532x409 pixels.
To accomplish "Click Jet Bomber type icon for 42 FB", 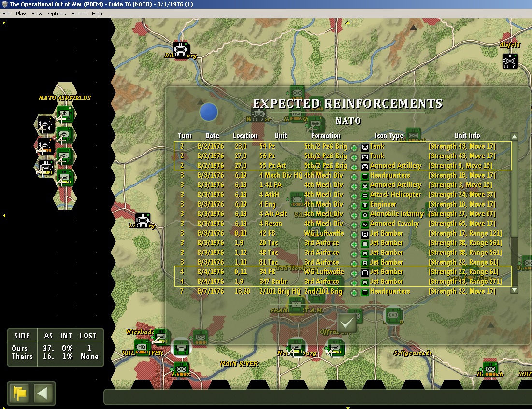I will [x=365, y=234].
